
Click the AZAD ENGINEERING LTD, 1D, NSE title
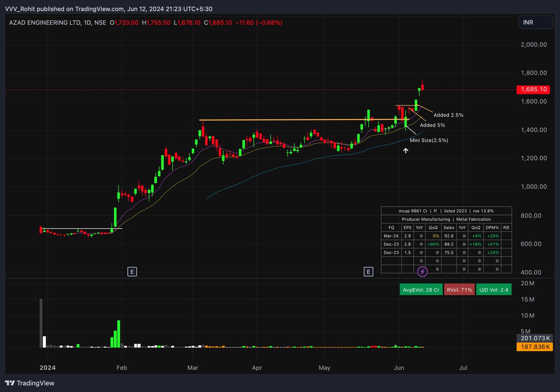click(x=57, y=22)
